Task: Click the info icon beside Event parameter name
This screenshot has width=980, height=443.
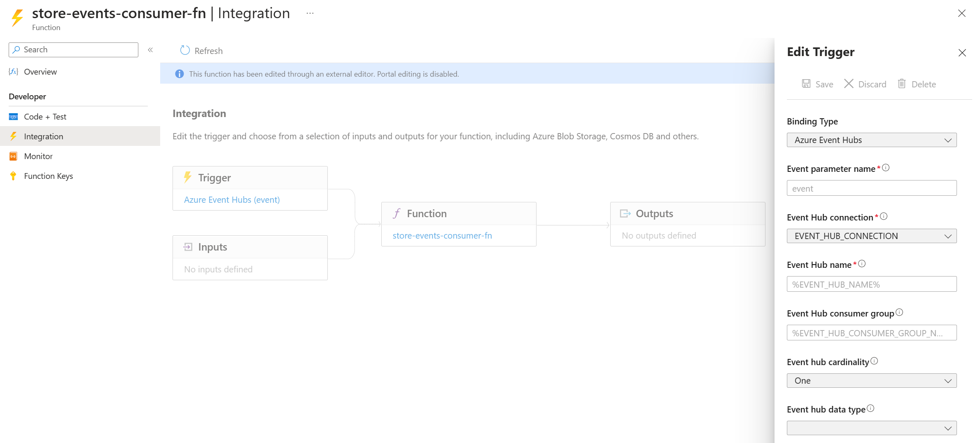Action: tap(886, 168)
